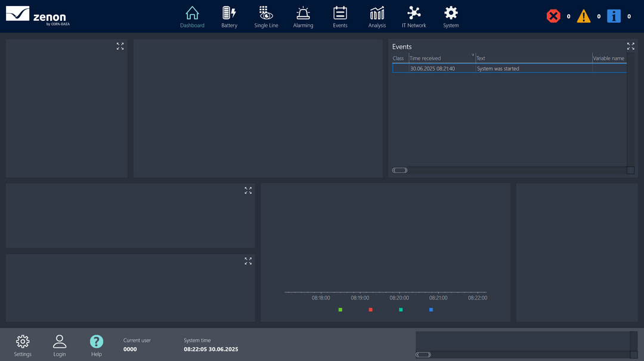Click the Events panel vertical scrollbar
This screenshot has height=361, width=644.
tap(630, 110)
